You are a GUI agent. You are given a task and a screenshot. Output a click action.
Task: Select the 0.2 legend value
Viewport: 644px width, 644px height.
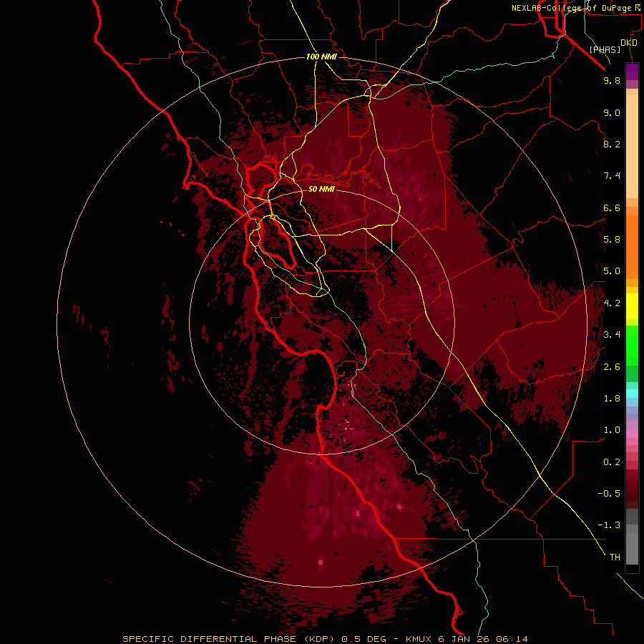tap(612, 462)
